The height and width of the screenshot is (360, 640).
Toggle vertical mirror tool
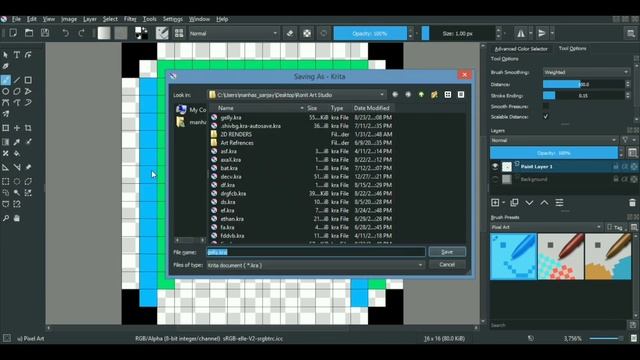click(x=542, y=33)
